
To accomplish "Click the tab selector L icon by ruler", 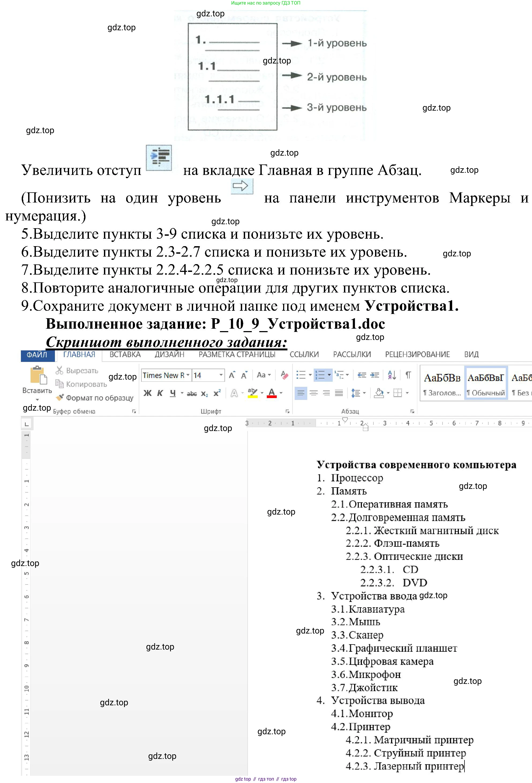I will tap(27, 424).
